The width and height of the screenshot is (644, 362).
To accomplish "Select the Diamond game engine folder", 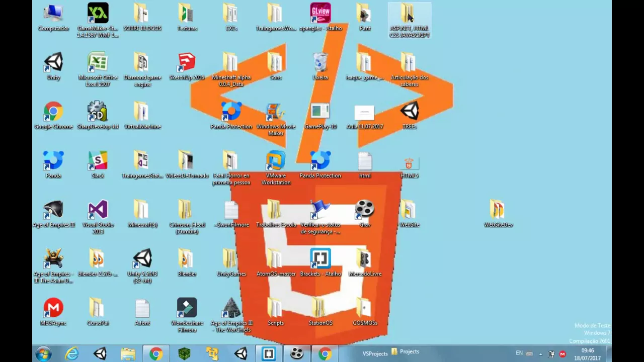I will coord(142,69).
